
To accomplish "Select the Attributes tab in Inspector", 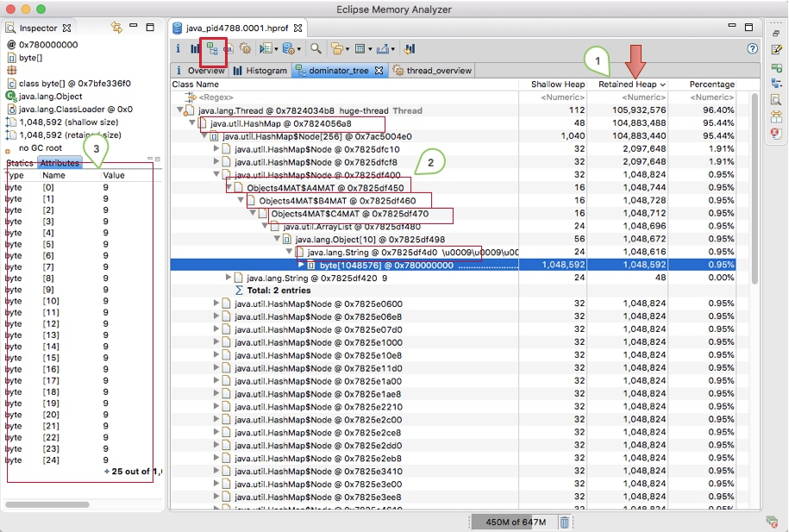I will click(x=59, y=163).
